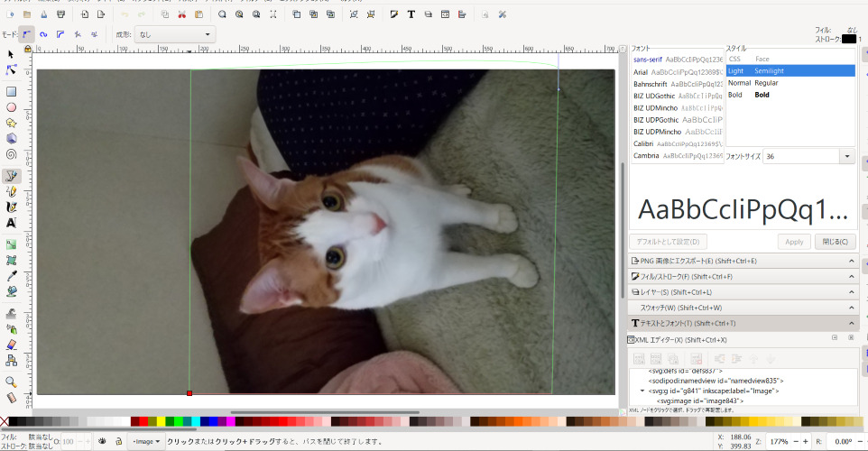This screenshot has height=451, width=868.
Task: Select the Dropper color picker tool
Action: point(11,276)
